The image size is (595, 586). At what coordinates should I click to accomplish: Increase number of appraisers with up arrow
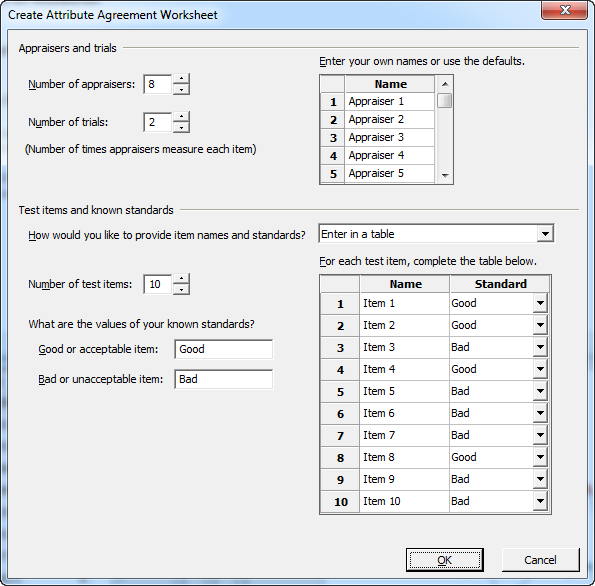[x=181, y=79]
